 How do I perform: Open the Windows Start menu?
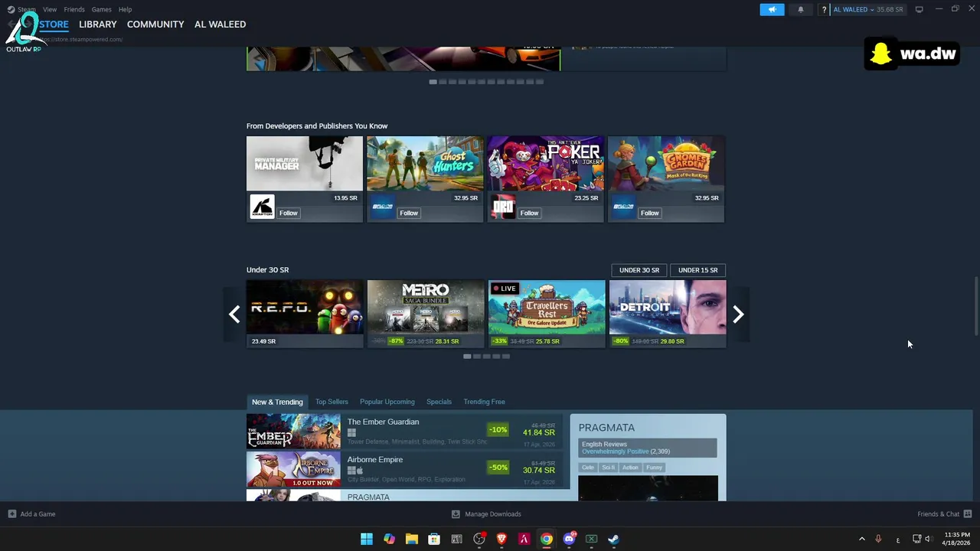[367, 539]
